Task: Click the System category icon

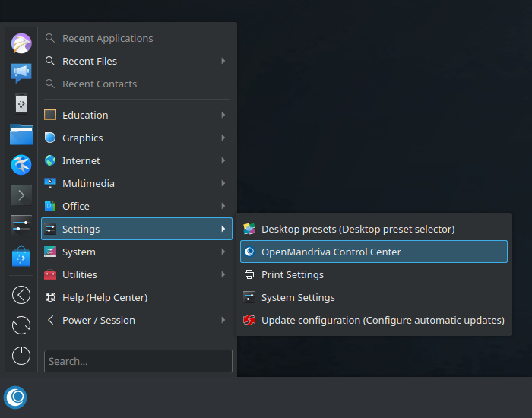Action: click(x=50, y=252)
